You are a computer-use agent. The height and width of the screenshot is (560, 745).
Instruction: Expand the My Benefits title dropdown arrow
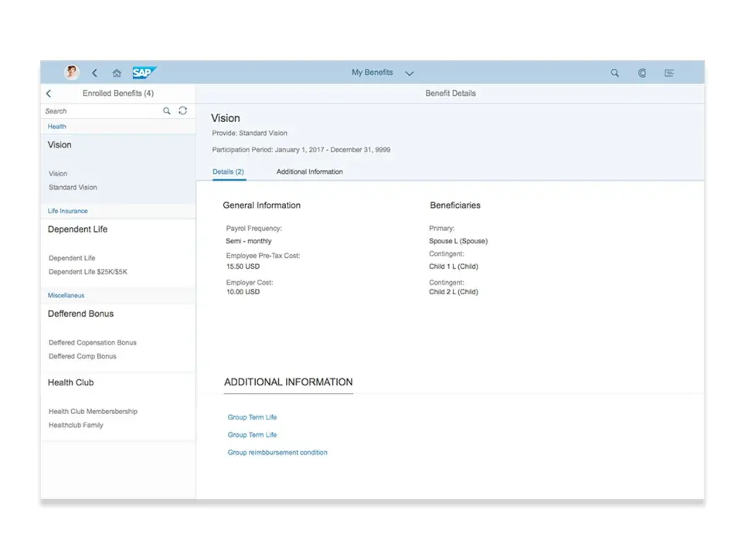(410, 73)
